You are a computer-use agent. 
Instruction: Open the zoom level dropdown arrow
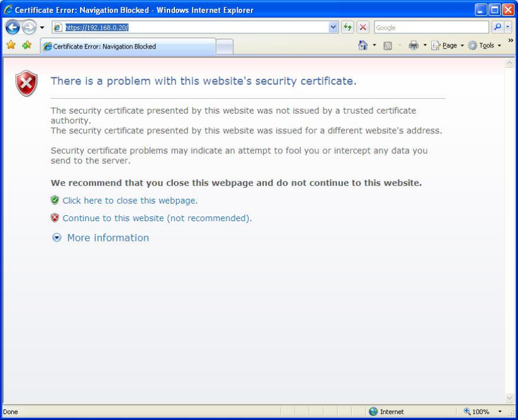(500, 411)
